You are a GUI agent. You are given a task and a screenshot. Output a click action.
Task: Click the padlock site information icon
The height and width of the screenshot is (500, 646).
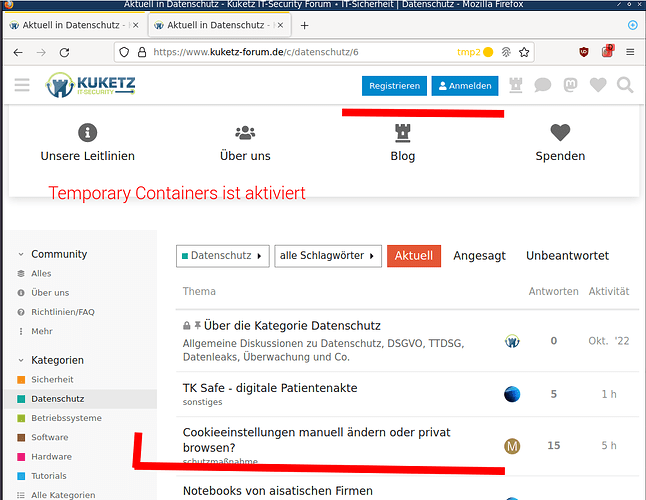pyautogui.click(x=142, y=52)
